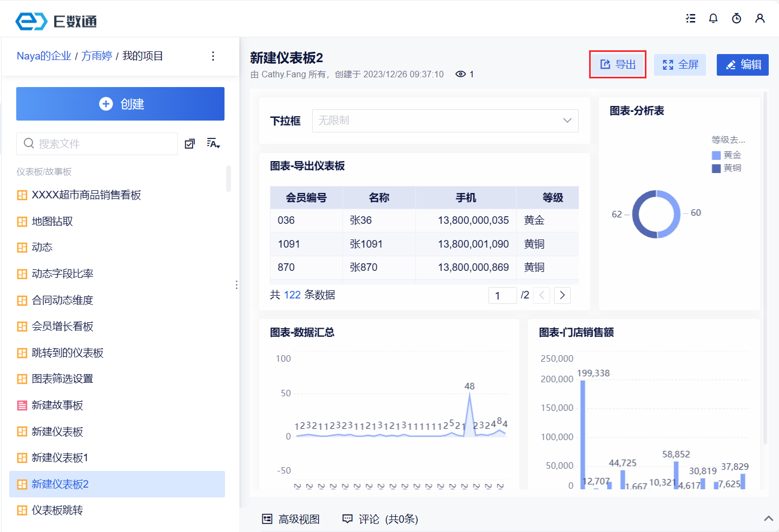Click the dashboard vertical scrollbar
Screen dimensions: 779x532
765,268
